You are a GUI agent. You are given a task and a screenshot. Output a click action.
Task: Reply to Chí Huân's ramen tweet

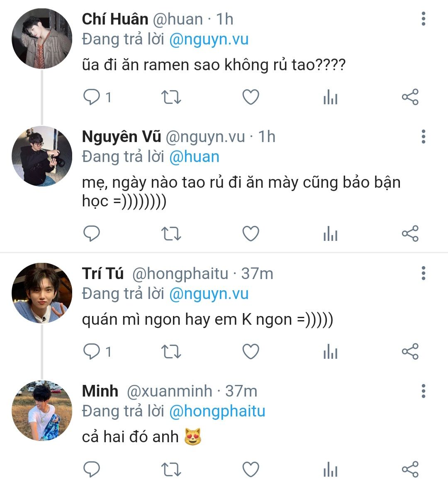pyautogui.click(x=92, y=97)
